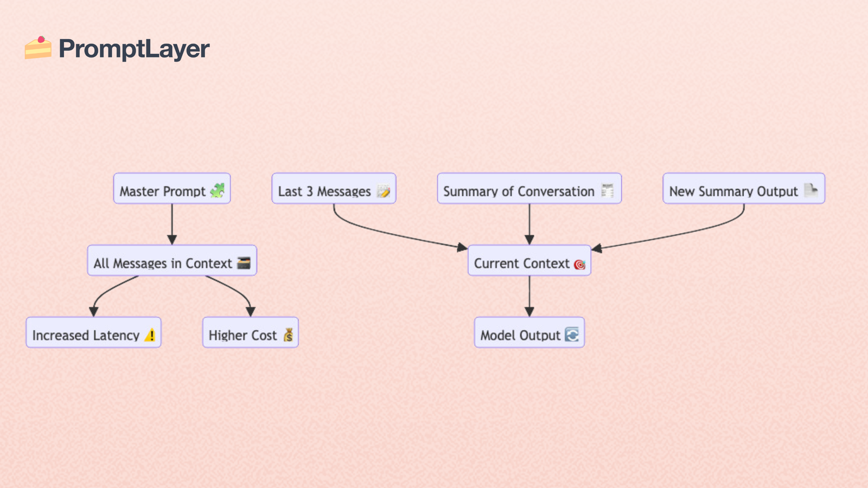The width and height of the screenshot is (868, 488).
Task: Click the newspaper icon in Summary of Conversation
Action: coord(608,190)
